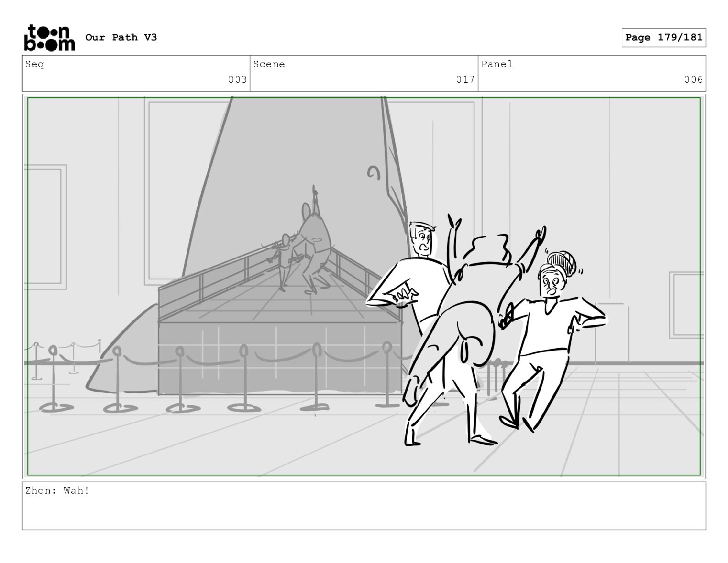Click the 'Panel' header label

497,64
